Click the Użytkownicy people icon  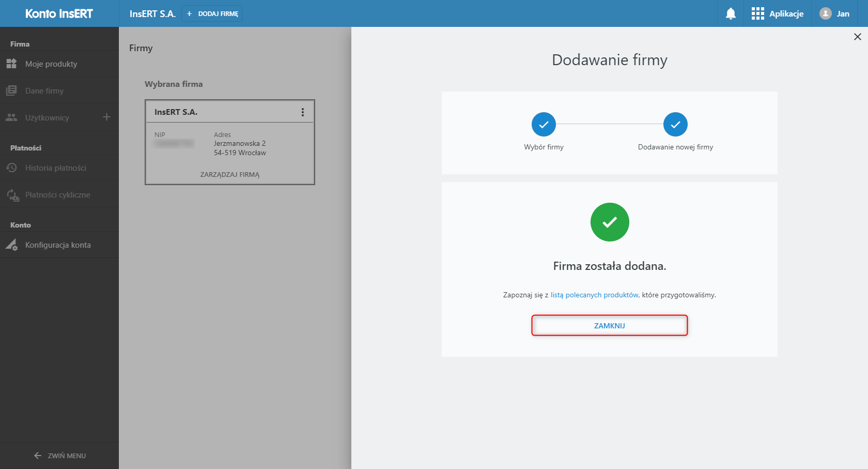[11, 117]
